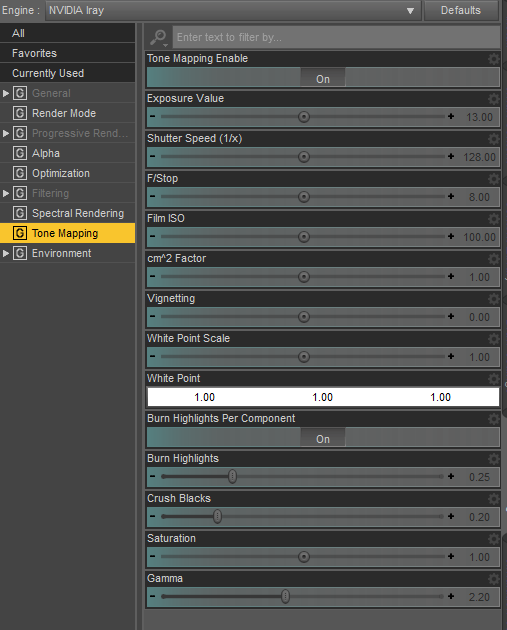This screenshot has width=507, height=630.
Task: Increase Exposure Value with plus button
Action: [x=451, y=117]
